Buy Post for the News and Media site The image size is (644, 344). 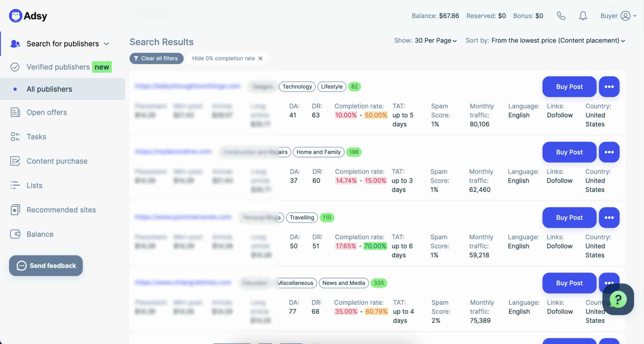point(569,283)
